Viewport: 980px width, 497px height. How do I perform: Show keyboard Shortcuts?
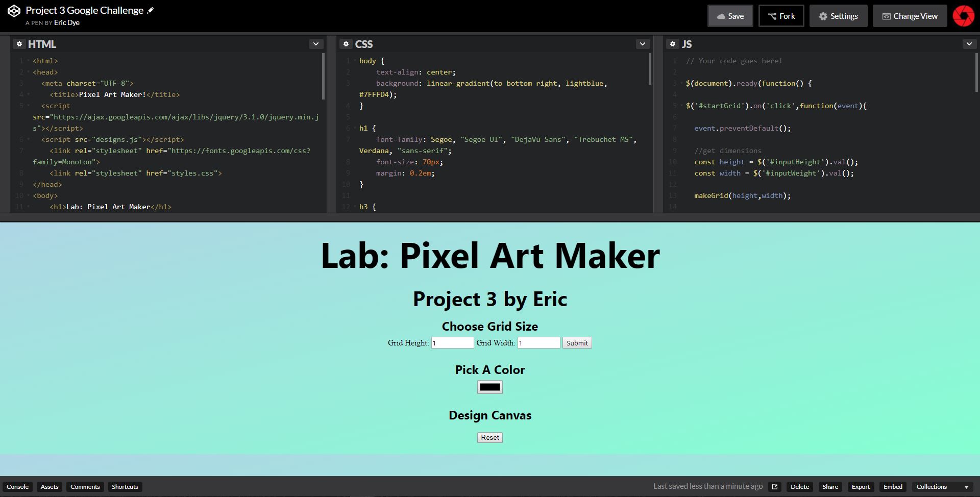pos(125,487)
